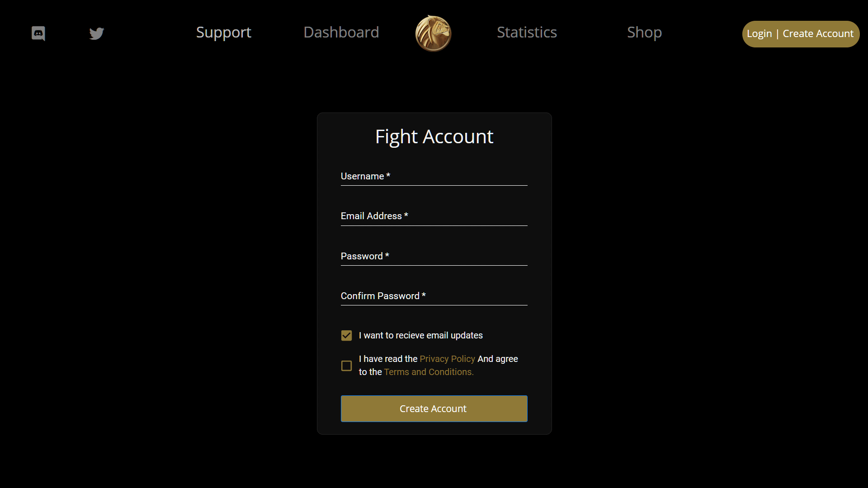Click the 'I want to recieve email updates' label
Image resolution: width=868 pixels, height=488 pixels.
coord(420,335)
